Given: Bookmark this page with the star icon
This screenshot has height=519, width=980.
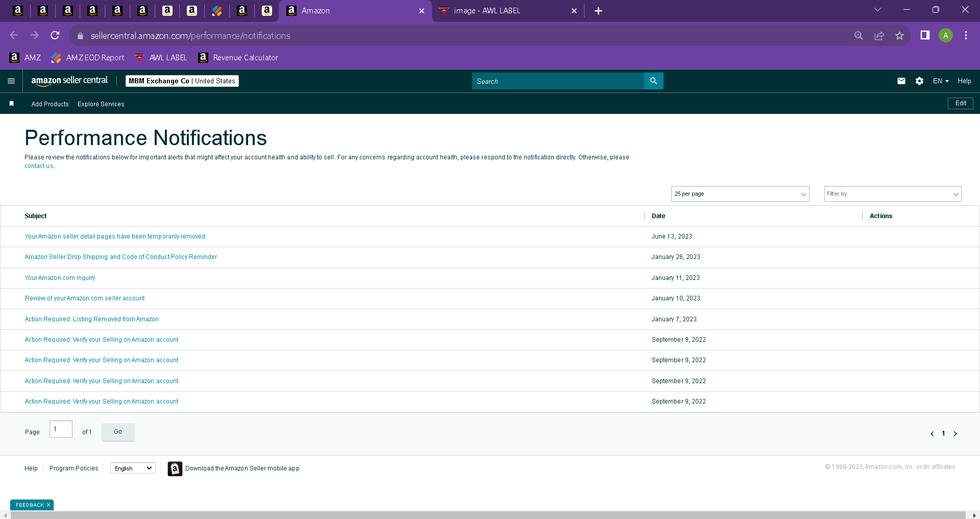Looking at the screenshot, I should [x=899, y=35].
